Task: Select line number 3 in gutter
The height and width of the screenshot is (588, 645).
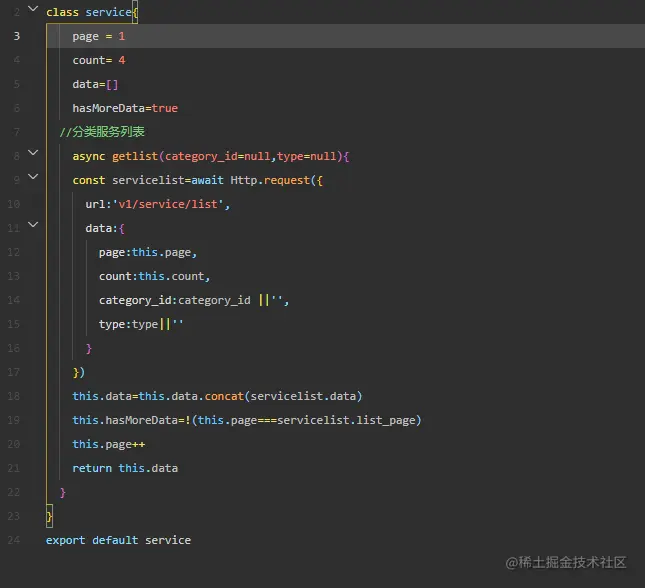Action: [x=17, y=36]
